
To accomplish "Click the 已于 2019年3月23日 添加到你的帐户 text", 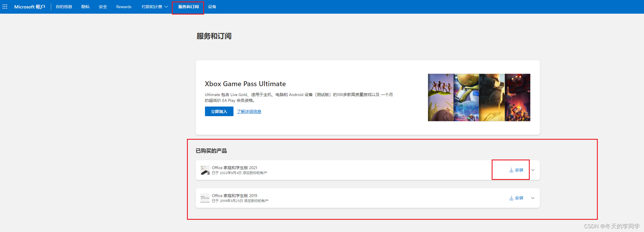I will tap(240, 201).
